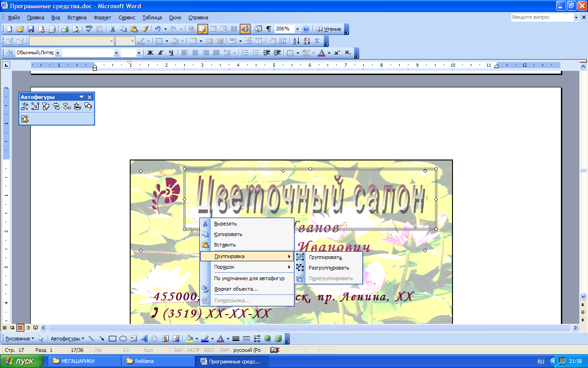Expand the Порядок submenu
The height and width of the screenshot is (368, 588).
coord(247,267)
